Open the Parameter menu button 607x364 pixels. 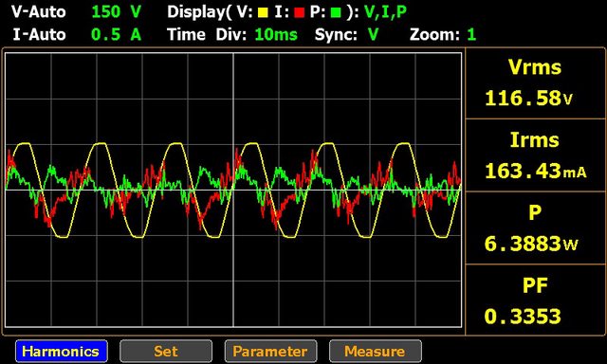pyautogui.click(x=270, y=352)
